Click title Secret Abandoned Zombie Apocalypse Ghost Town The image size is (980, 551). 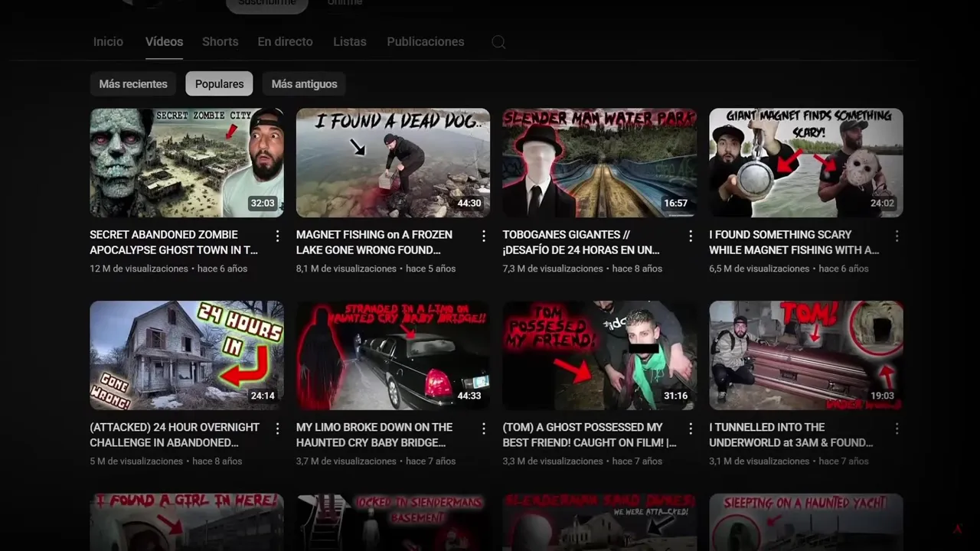coord(174,242)
